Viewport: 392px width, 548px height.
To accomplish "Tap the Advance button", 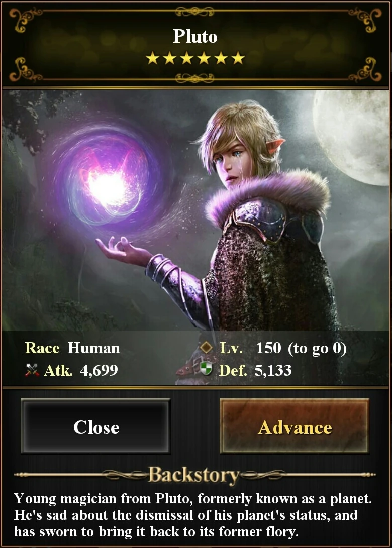I will [x=295, y=426].
